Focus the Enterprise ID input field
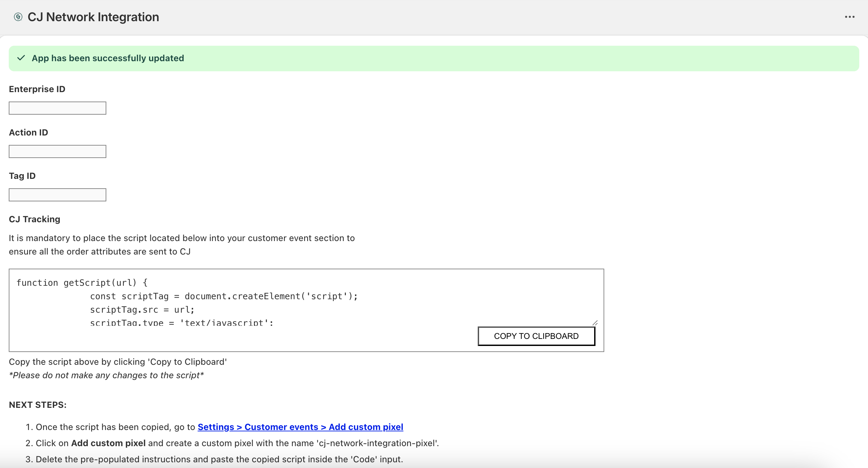868x468 pixels. [x=57, y=108]
